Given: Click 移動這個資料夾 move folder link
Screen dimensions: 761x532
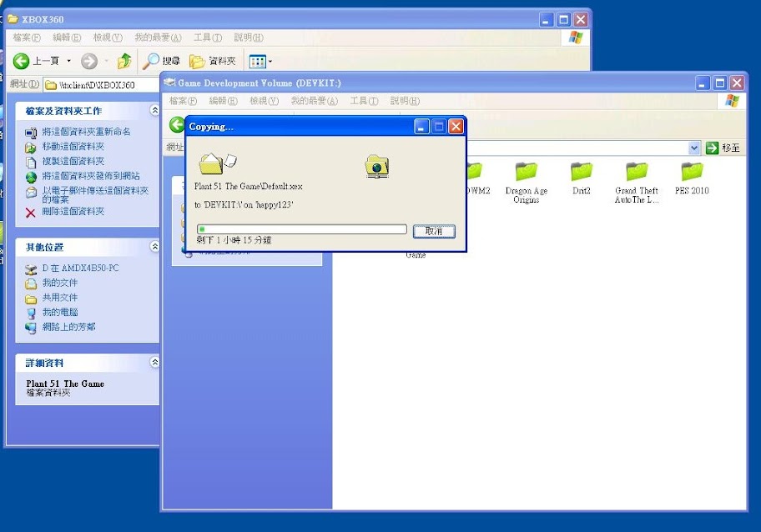Looking at the screenshot, I should (73, 147).
